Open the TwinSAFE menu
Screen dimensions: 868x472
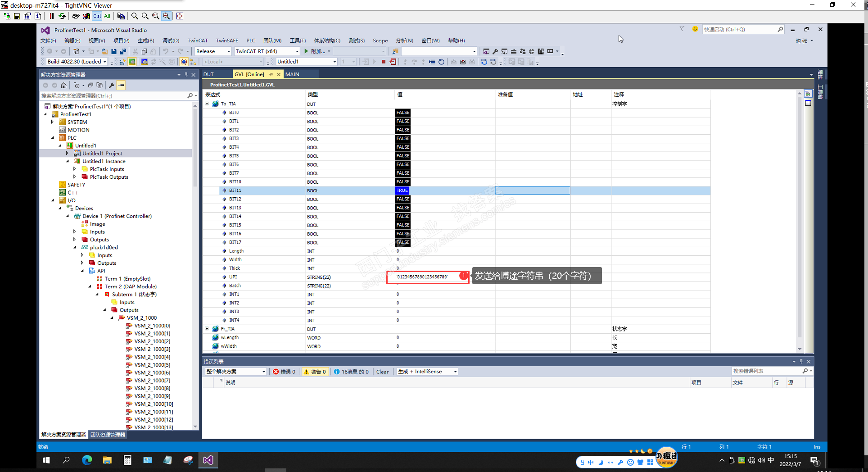coord(227,41)
